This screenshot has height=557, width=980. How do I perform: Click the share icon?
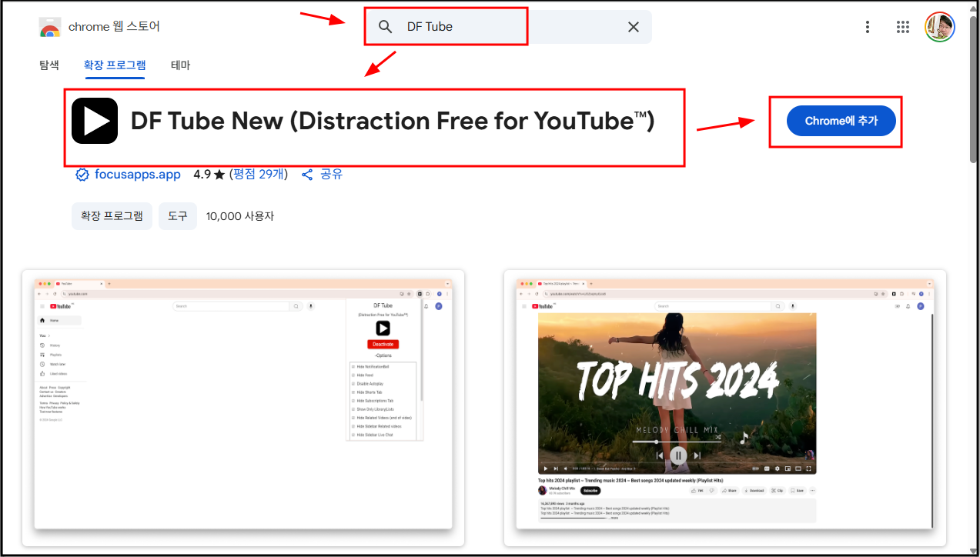[x=307, y=175]
